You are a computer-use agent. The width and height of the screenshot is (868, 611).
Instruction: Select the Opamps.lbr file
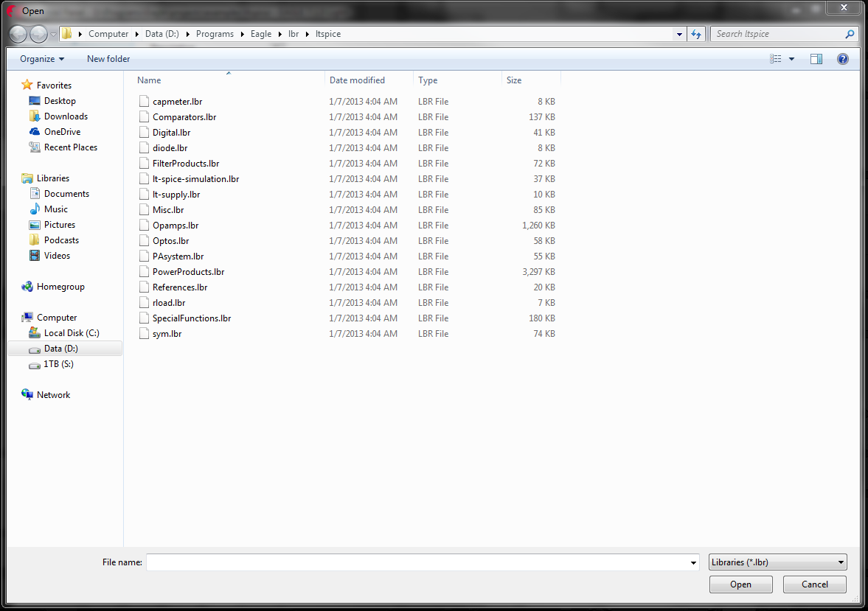point(175,225)
